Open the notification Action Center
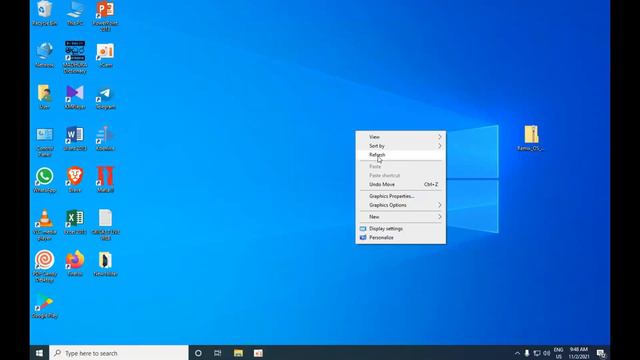The image size is (640, 360). tap(601, 353)
